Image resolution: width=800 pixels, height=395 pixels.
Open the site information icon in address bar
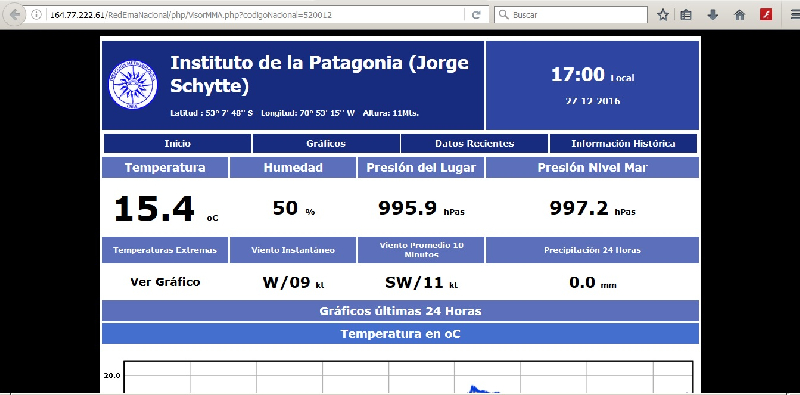[x=36, y=15]
